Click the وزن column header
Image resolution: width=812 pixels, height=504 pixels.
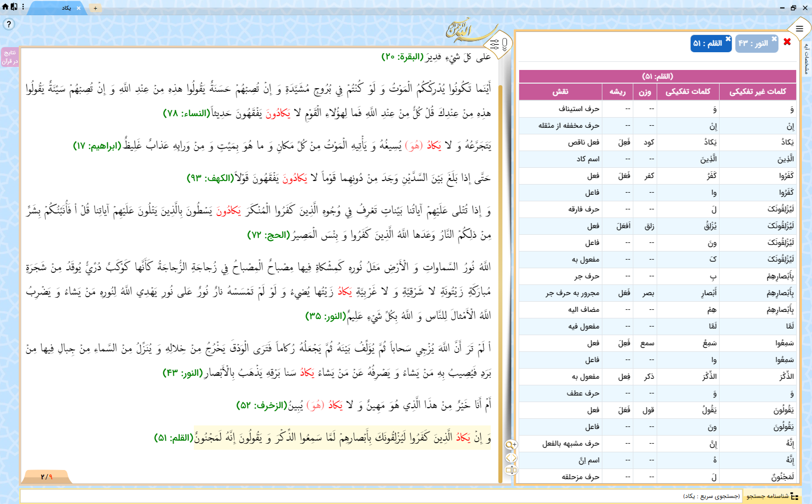tap(645, 92)
